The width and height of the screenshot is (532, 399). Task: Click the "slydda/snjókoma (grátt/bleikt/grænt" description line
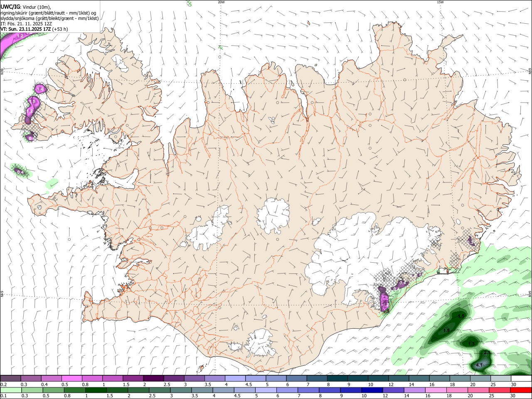[x=49, y=18]
